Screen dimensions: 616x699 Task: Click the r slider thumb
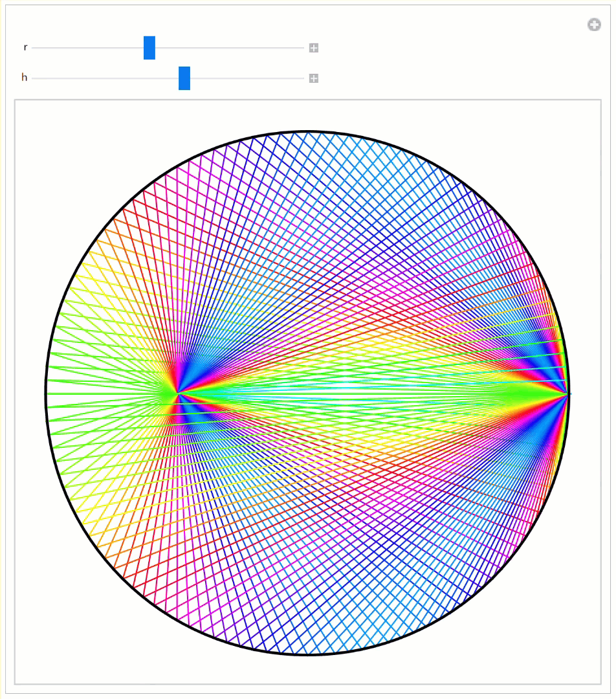pyautogui.click(x=149, y=48)
